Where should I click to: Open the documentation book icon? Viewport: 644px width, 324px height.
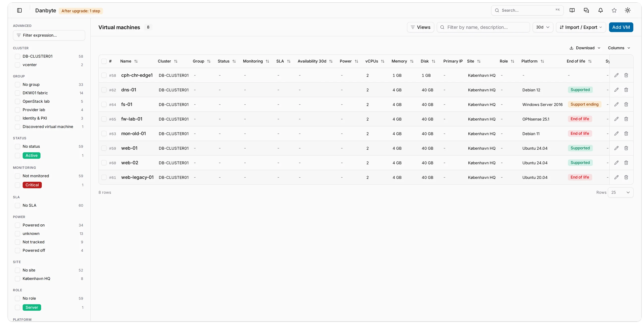[572, 10]
